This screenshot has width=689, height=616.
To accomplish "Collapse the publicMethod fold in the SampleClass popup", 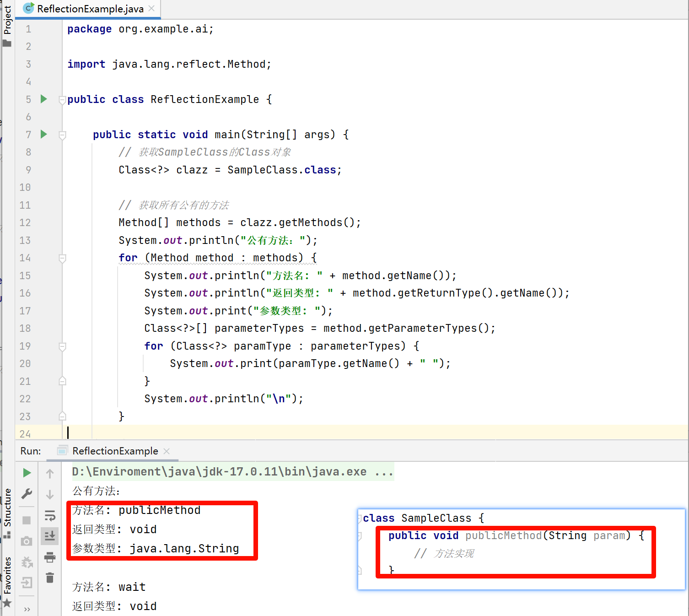I will click(360, 536).
